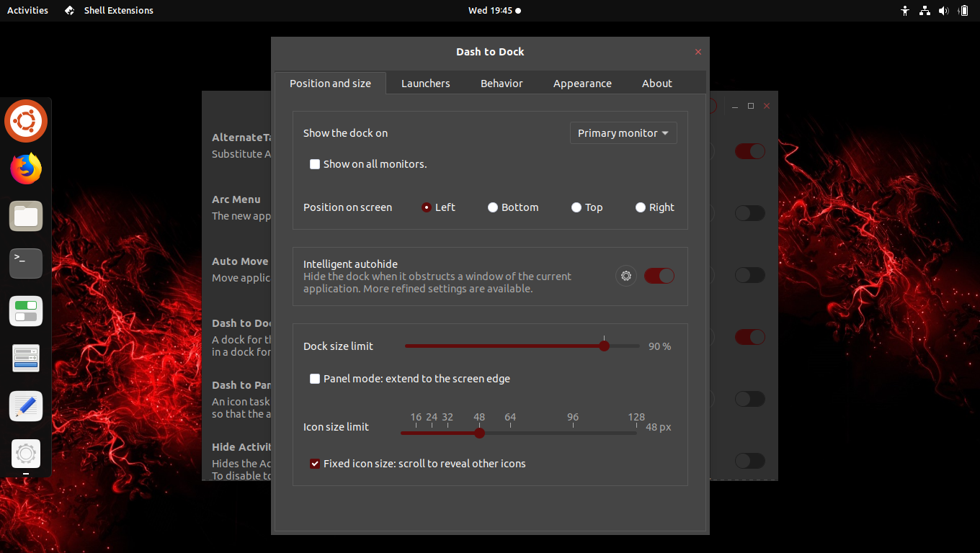Check Panel mode extend to screen edge
The image size is (980, 553).
315,379
